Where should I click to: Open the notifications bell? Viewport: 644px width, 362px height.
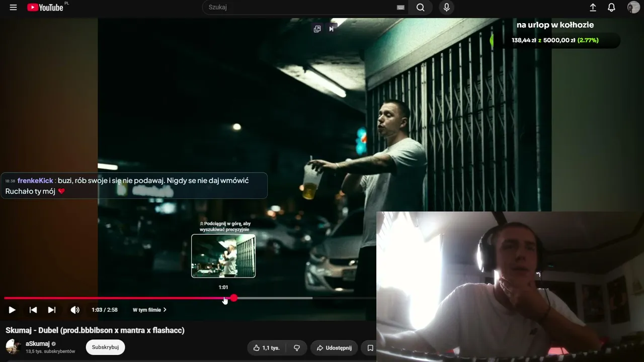(x=611, y=8)
